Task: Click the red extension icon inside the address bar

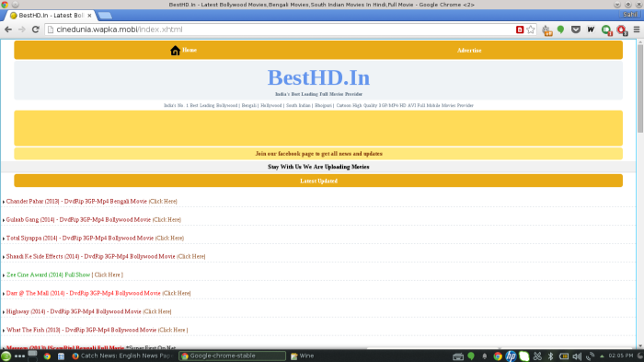Action: pyautogui.click(x=520, y=29)
